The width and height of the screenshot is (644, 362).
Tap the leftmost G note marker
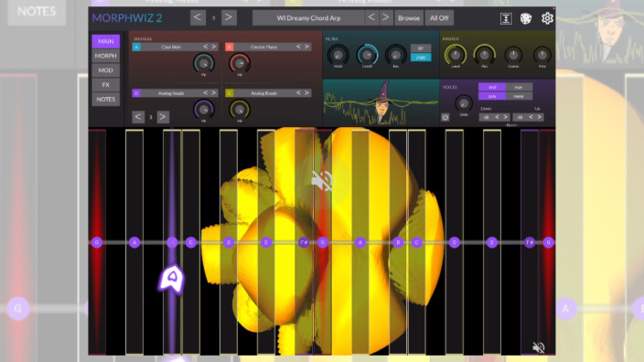point(97,242)
